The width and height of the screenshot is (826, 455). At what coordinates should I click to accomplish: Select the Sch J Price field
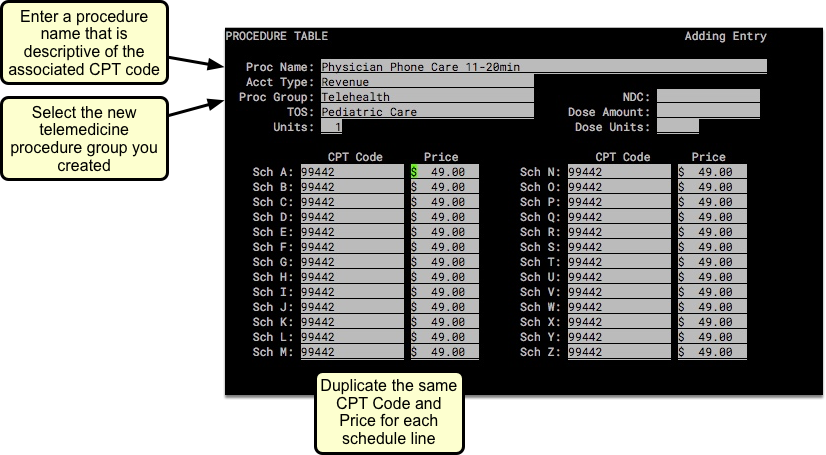point(445,306)
